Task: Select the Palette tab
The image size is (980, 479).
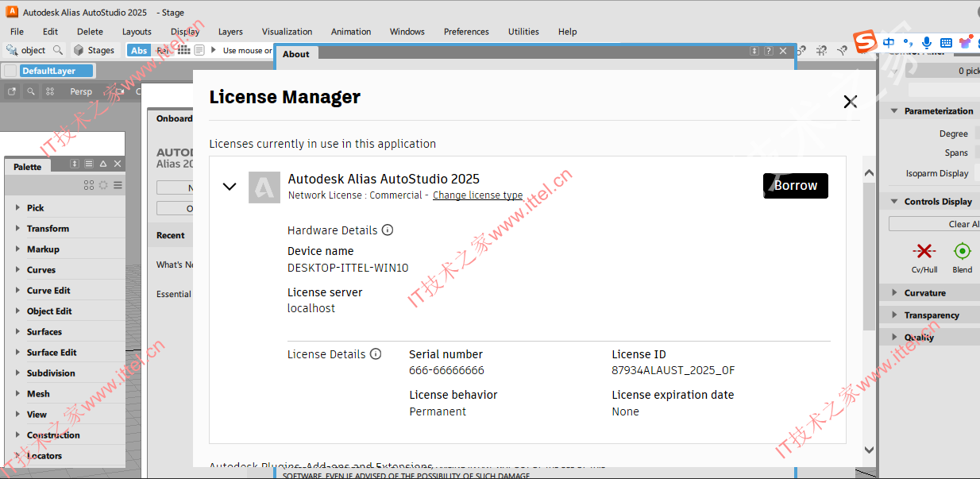Action: tap(28, 167)
